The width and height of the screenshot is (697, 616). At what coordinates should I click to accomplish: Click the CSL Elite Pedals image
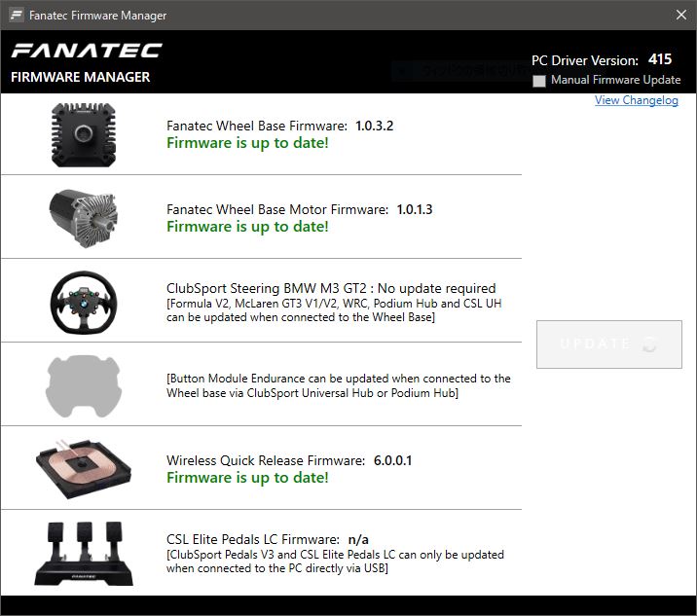84,554
